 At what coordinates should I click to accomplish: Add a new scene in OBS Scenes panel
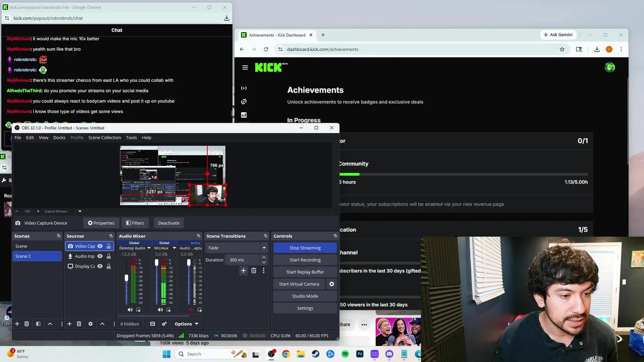[17, 324]
